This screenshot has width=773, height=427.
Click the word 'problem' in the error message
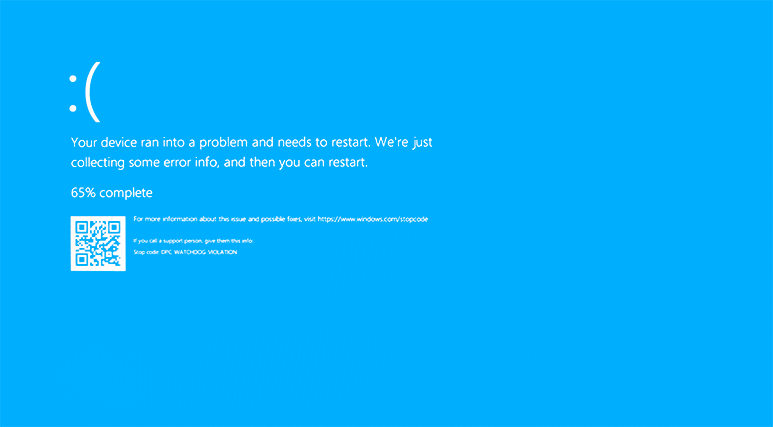click(223, 142)
